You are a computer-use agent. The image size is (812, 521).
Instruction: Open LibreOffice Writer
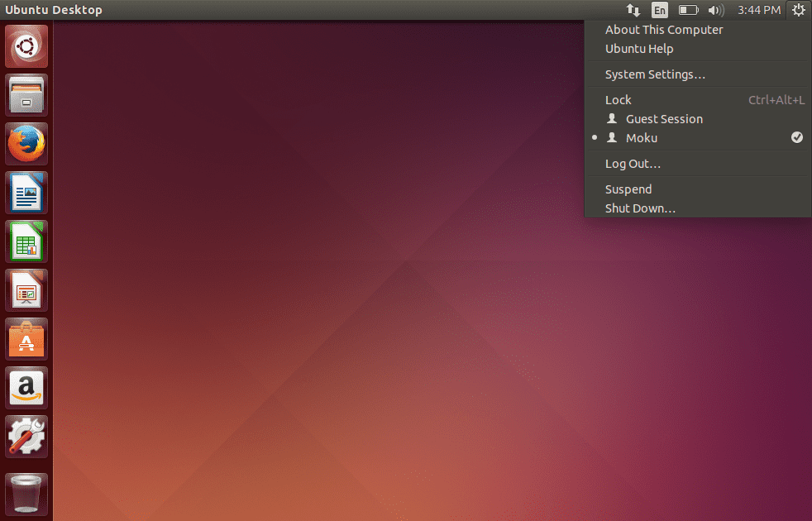click(26, 193)
